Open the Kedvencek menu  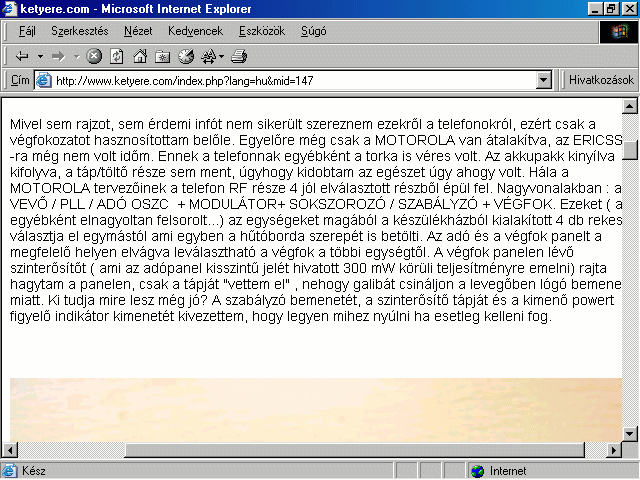pos(195,31)
